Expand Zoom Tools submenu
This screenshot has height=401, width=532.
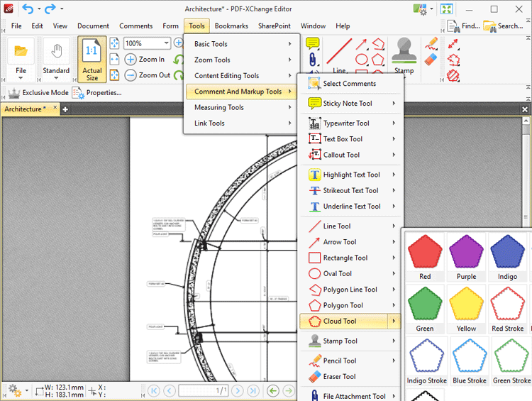pyautogui.click(x=243, y=60)
